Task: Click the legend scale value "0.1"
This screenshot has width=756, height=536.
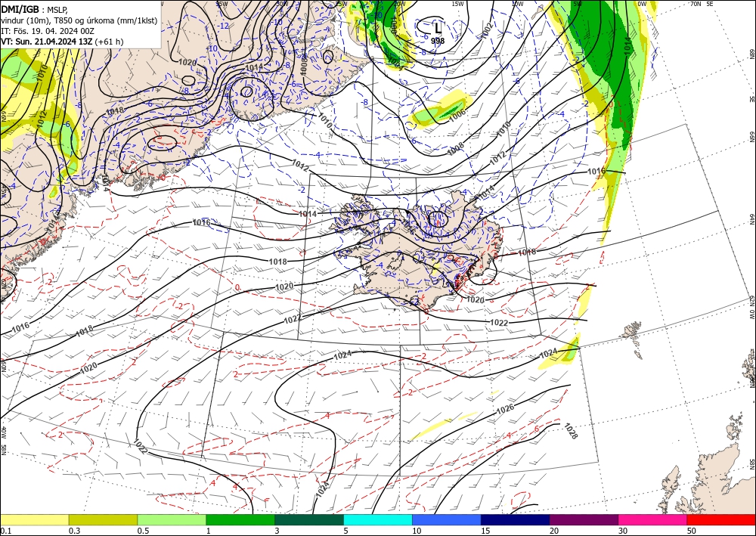Action: point(5,531)
